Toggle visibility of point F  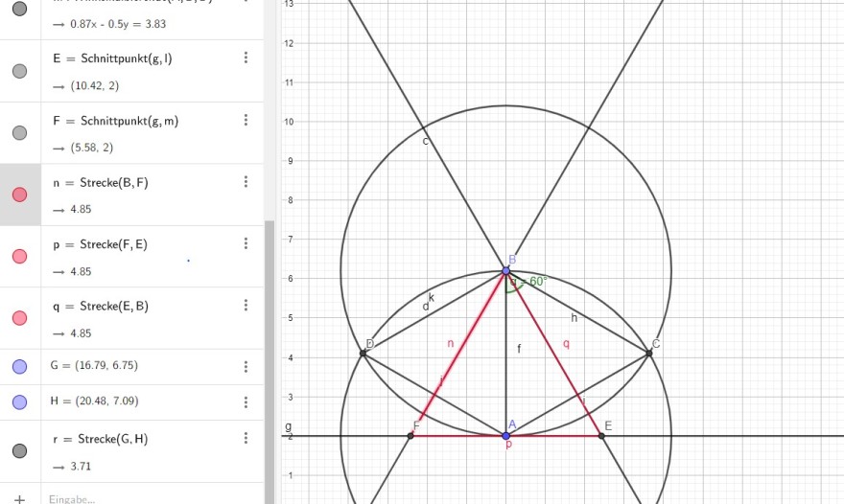click(19, 133)
